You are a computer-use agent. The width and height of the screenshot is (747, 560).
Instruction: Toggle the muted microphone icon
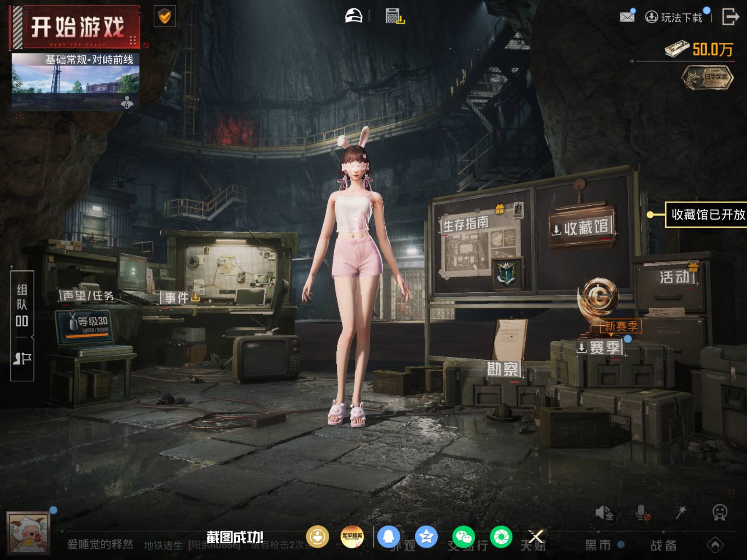[x=642, y=513]
